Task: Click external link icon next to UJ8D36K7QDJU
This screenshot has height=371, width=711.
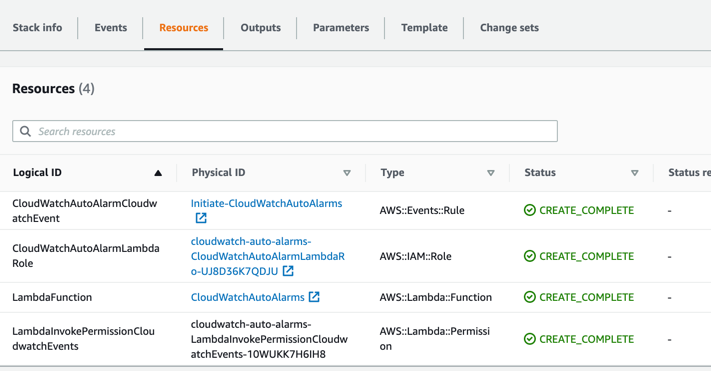Action: (x=288, y=271)
